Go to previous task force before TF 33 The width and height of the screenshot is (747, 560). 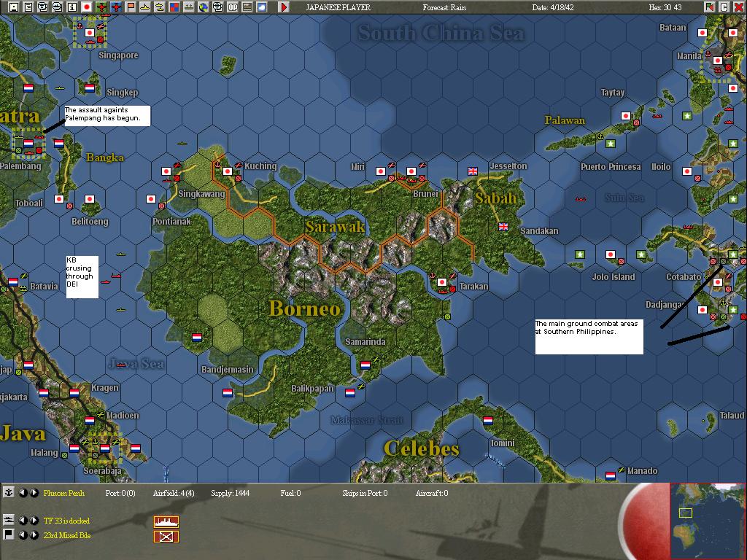tap(23, 521)
